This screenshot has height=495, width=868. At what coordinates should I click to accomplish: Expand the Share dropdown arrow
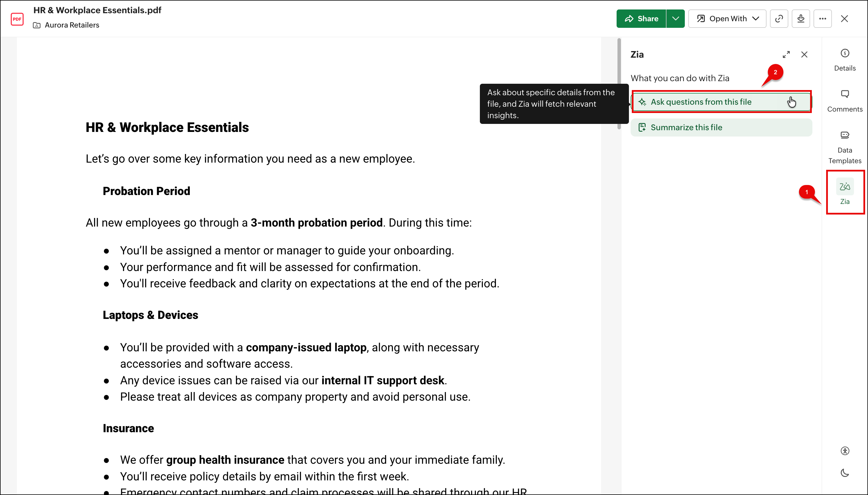coord(675,19)
